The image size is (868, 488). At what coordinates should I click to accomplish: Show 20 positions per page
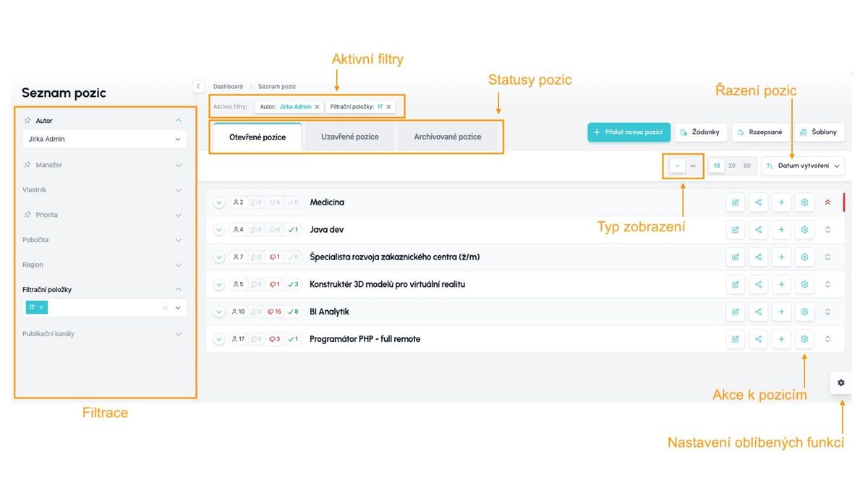(x=732, y=166)
